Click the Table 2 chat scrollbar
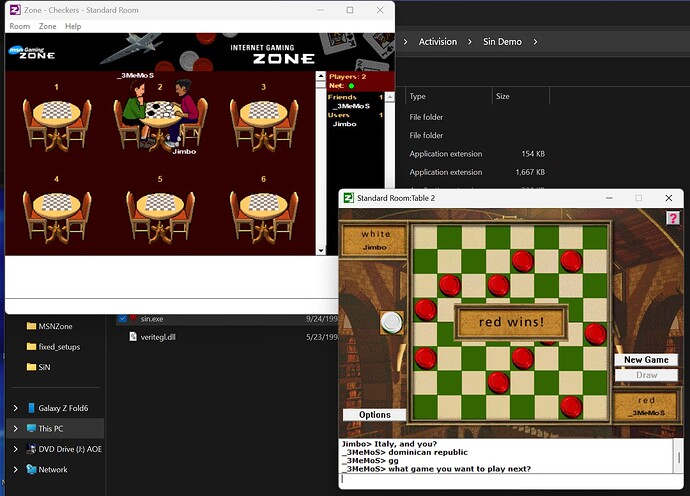 pyautogui.click(x=678, y=456)
